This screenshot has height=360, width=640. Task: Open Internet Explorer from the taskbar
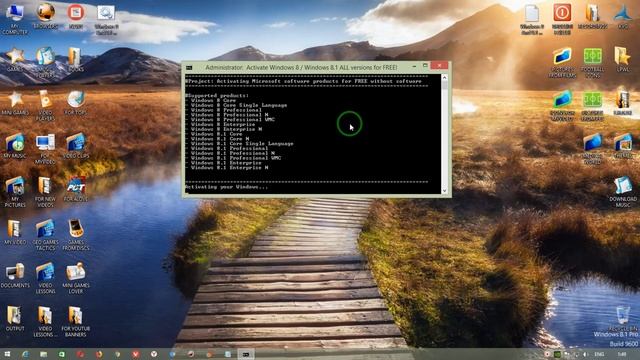(25, 354)
